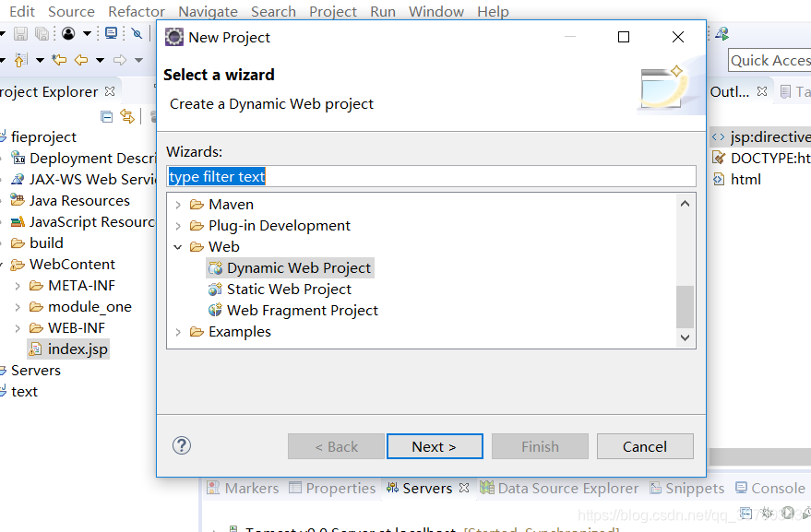Open the dropdown arrow beside the user profile icon
The image size is (811, 532).
87,34
